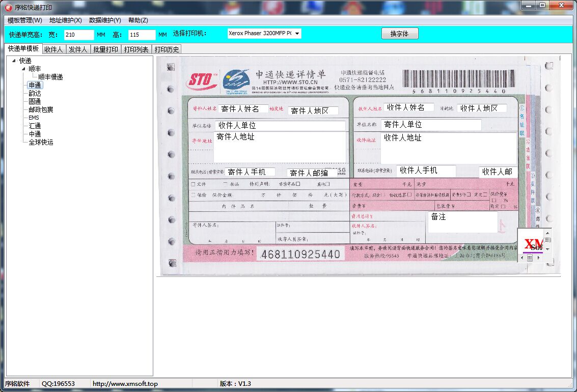Click the 换字体 button
577x392 pixels.
[x=400, y=34]
